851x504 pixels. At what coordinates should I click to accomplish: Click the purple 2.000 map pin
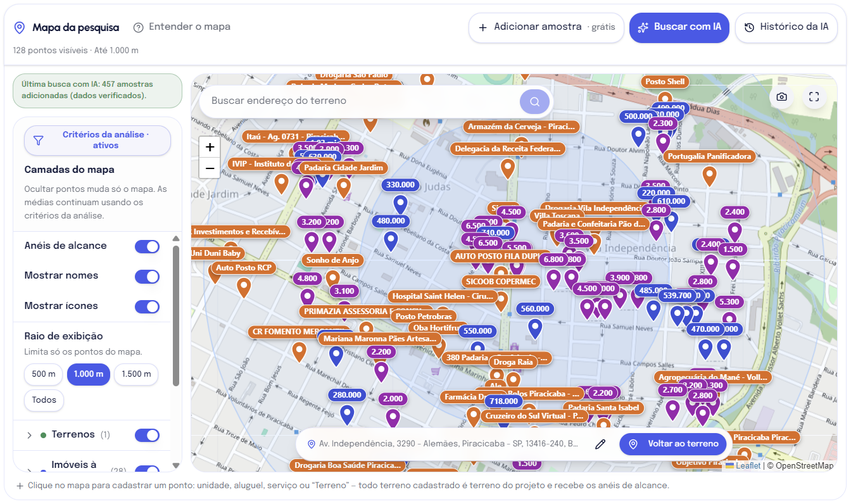click(x=393, y=418)
